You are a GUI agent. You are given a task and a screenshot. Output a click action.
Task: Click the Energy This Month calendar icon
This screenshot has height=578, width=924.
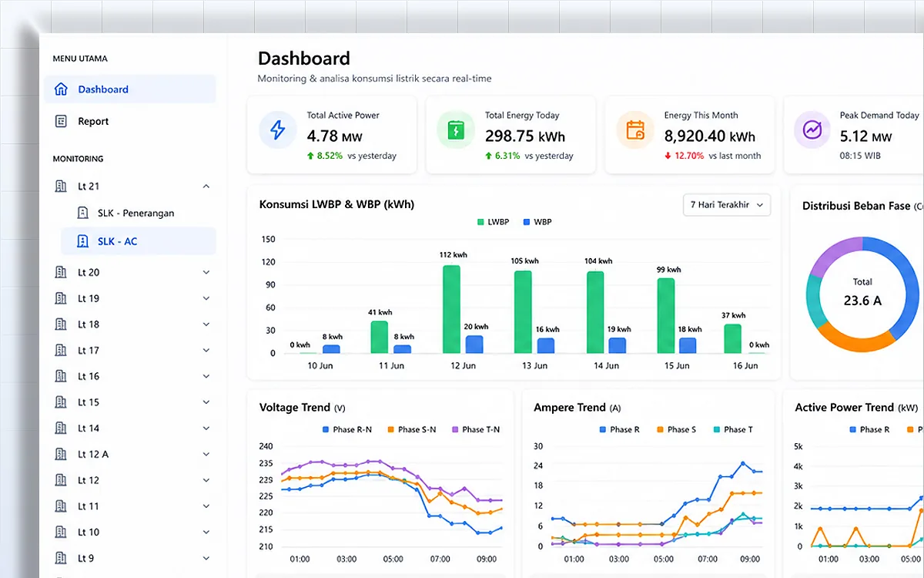point(635,130)
